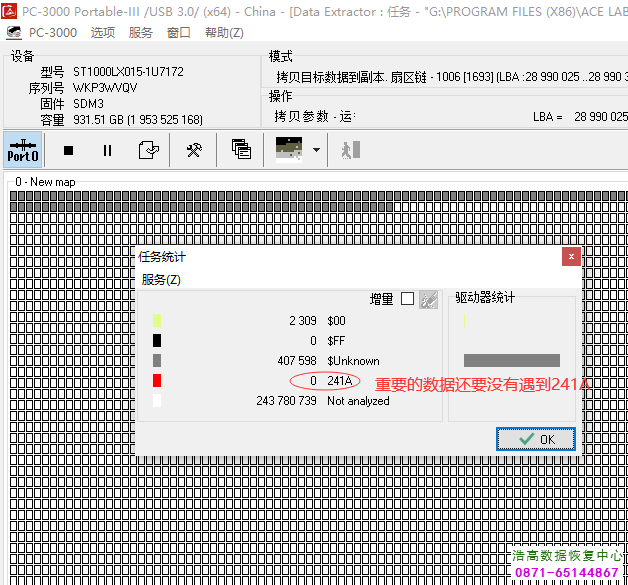
Task: Open the 帮助(Z) menu
Action: (224, 32)
